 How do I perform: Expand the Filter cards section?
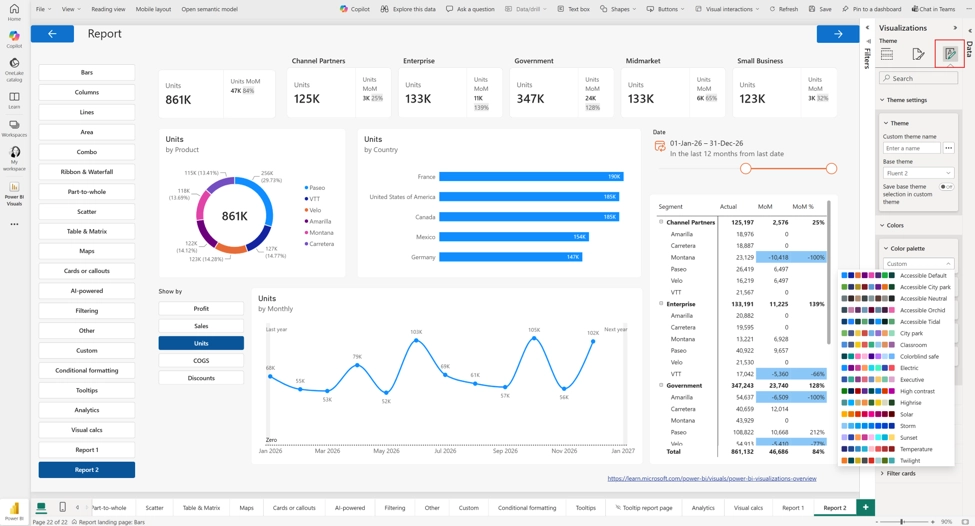[899, 473]
